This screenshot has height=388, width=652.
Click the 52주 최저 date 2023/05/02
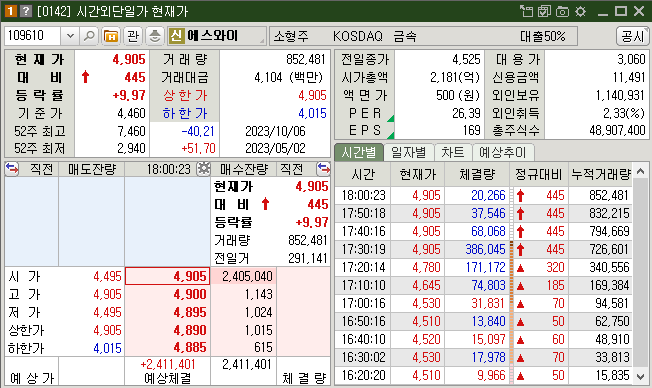[x=275, y=148]
